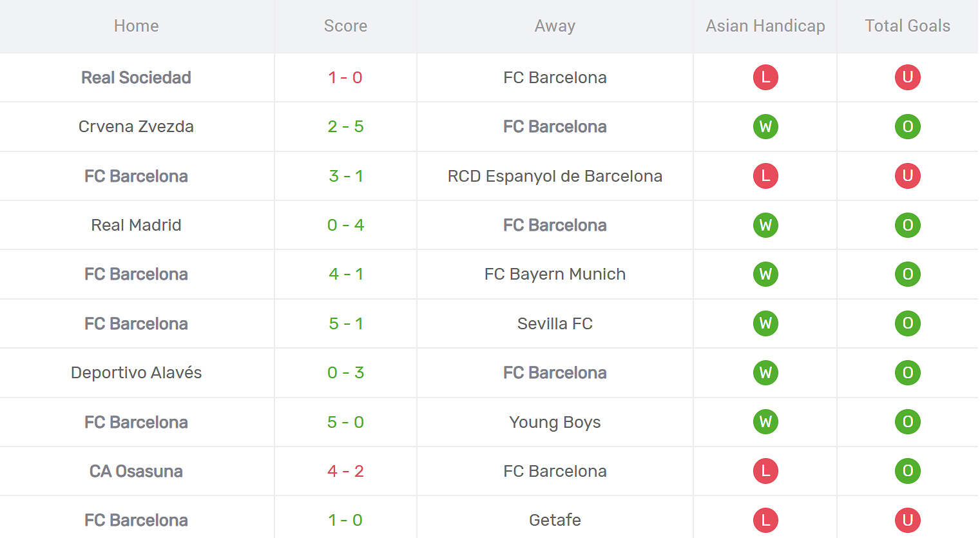Click the red L badge for CA Osasuna match
The image size is (980, 538).
click(765, 471)
